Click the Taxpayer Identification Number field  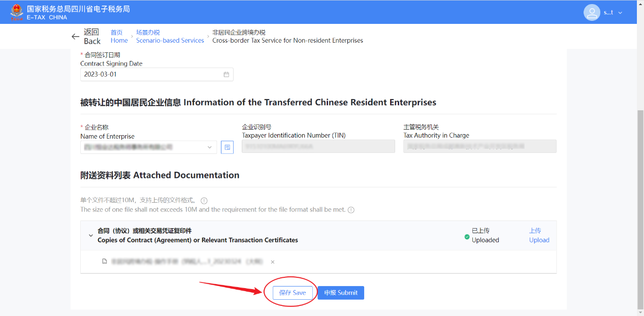coord(318,147)
